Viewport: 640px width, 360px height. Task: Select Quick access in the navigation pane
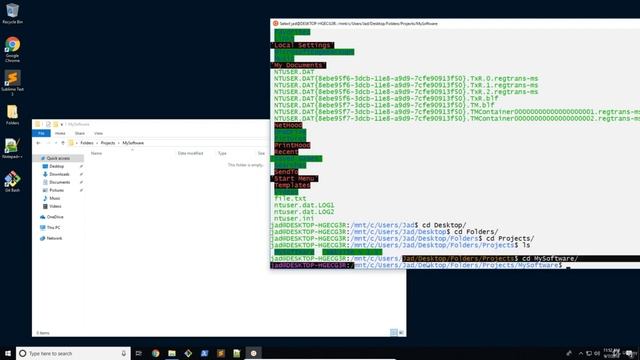(x=58, y=158)
